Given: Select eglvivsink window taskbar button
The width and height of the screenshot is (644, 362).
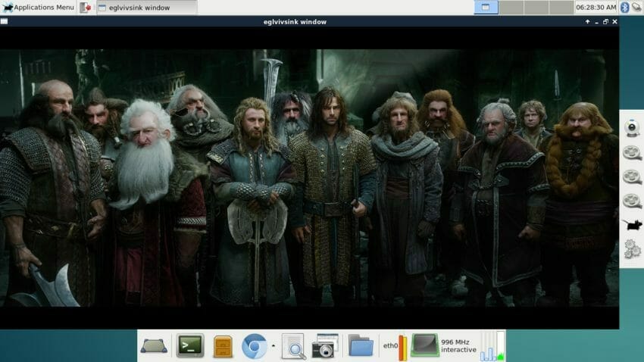Looking at the screenshot, I should tap(147, 8).
